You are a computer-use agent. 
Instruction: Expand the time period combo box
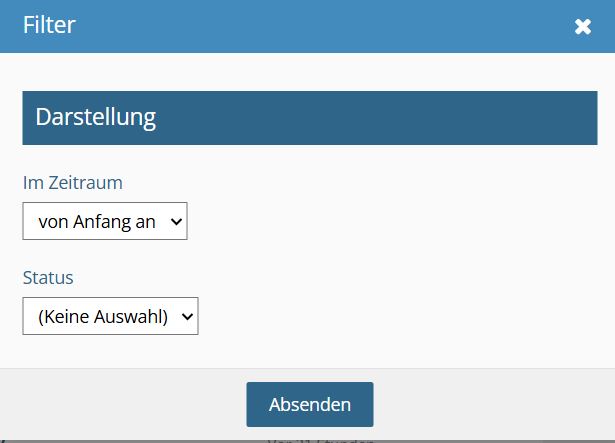tap(105, 222)
